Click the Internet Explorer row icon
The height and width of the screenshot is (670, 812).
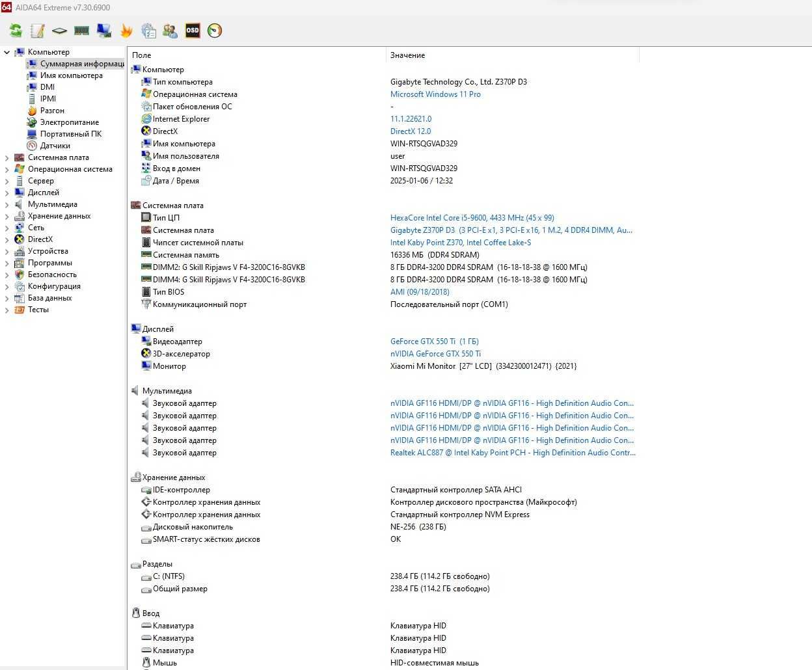[x=146, y=119]
